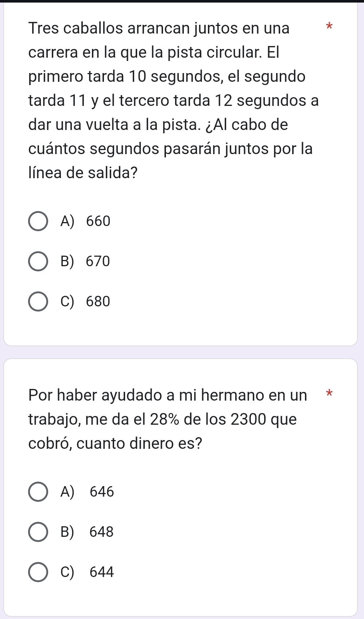
Task: Click the answer text "C) 644"
Action: pyautogui.click(x=88, y=572)
